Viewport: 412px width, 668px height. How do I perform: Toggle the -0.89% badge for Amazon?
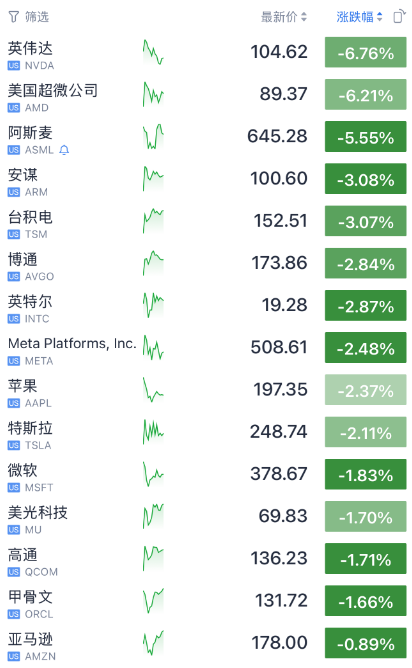tap(366, 643)
